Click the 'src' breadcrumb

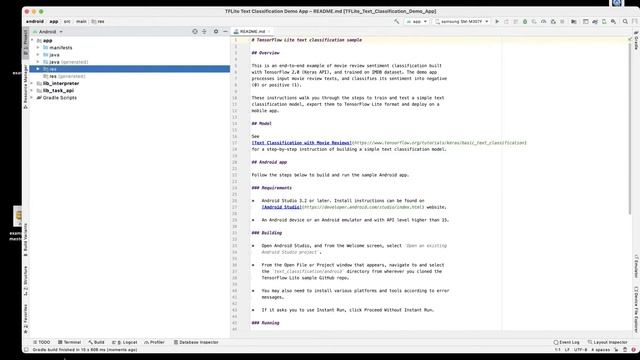[x=67, y=22]
